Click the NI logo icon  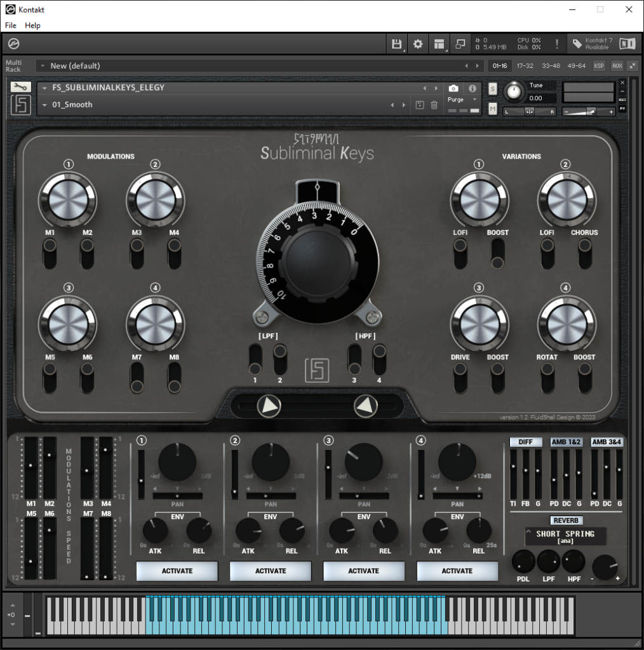[x=627, y=44]
